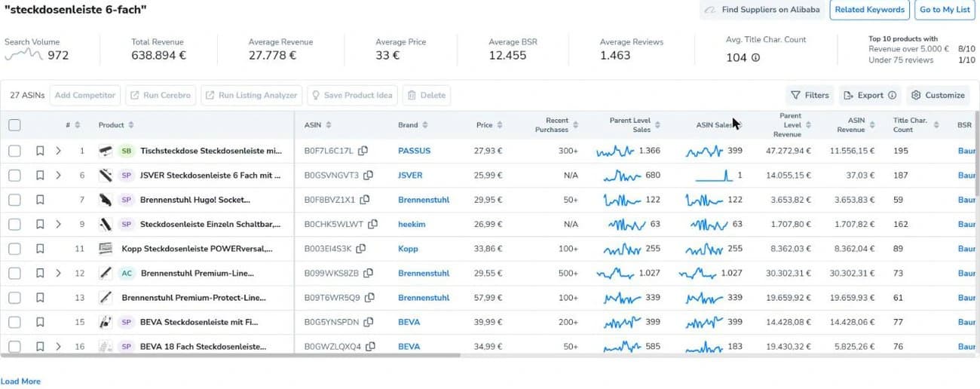
Task: Expand variations for heekim Steckdosenleiste row
Action: [58, 224]
